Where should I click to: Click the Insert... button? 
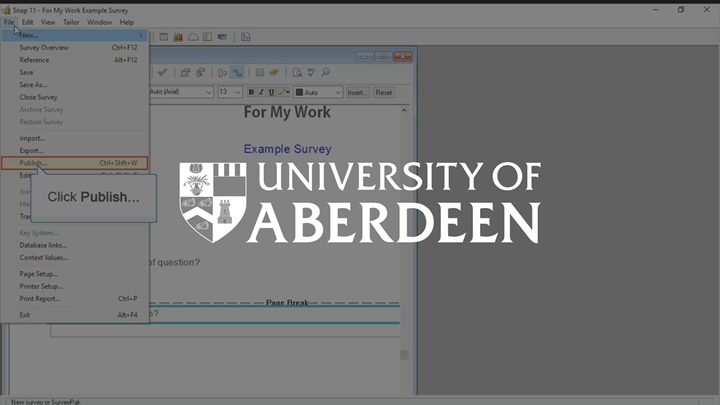(x=357, y=92)
